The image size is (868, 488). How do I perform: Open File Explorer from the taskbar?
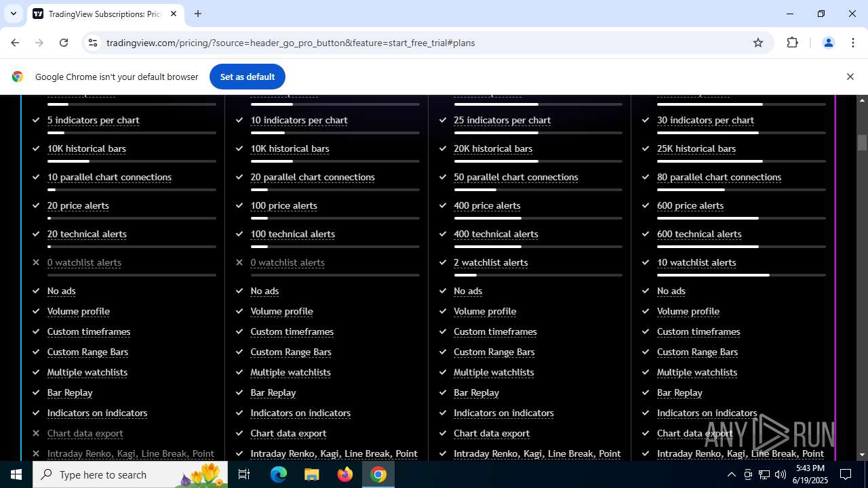pos(311,474)
